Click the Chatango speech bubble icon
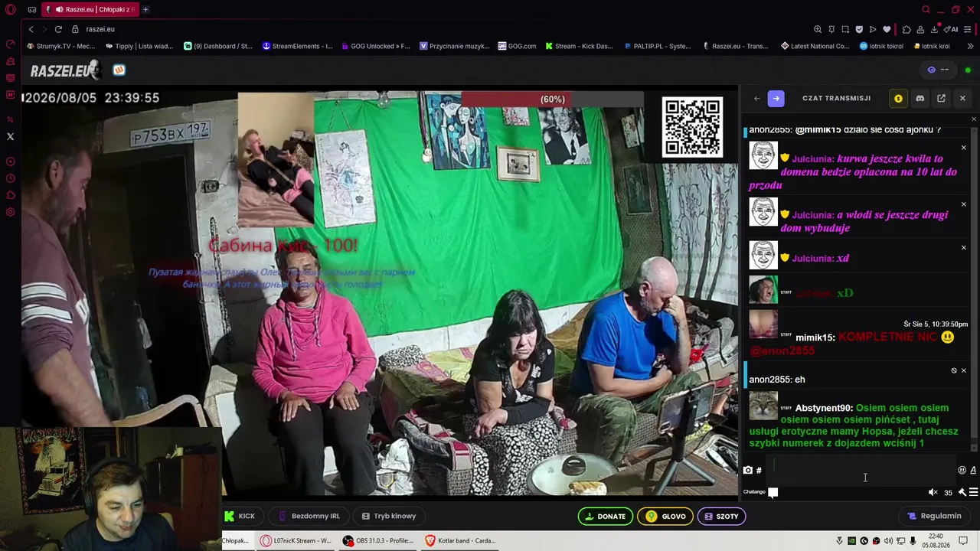Viewport: 980px width, 551px height. click(773, 492)
